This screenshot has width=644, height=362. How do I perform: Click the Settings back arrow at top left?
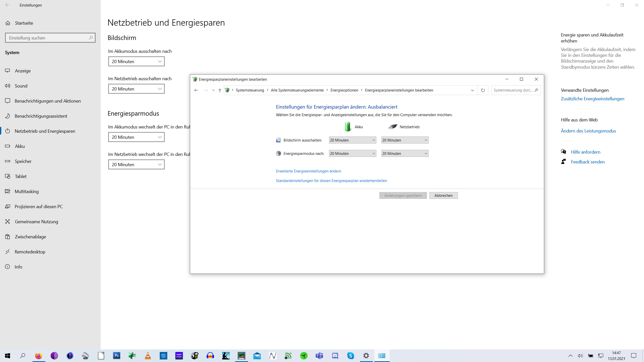click(x=8, y=5)
